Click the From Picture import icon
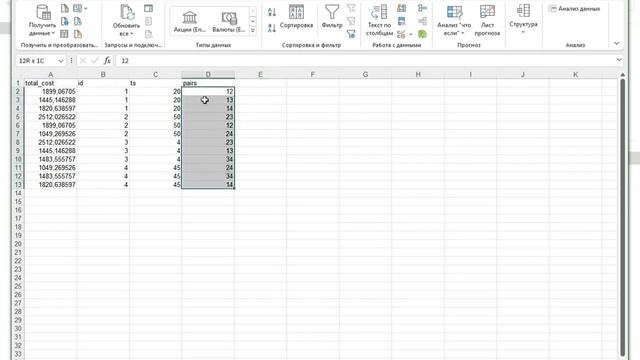640x360 pixels. 77,8
